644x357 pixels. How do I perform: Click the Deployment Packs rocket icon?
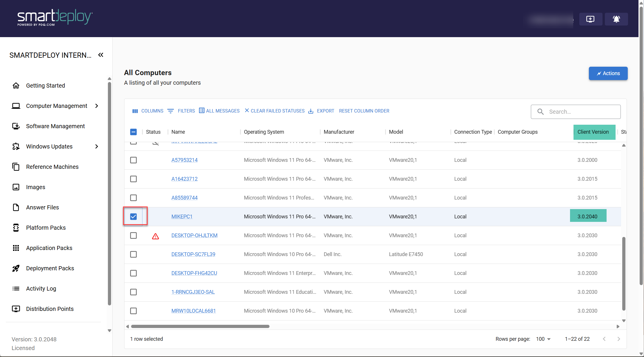point(16,268)
